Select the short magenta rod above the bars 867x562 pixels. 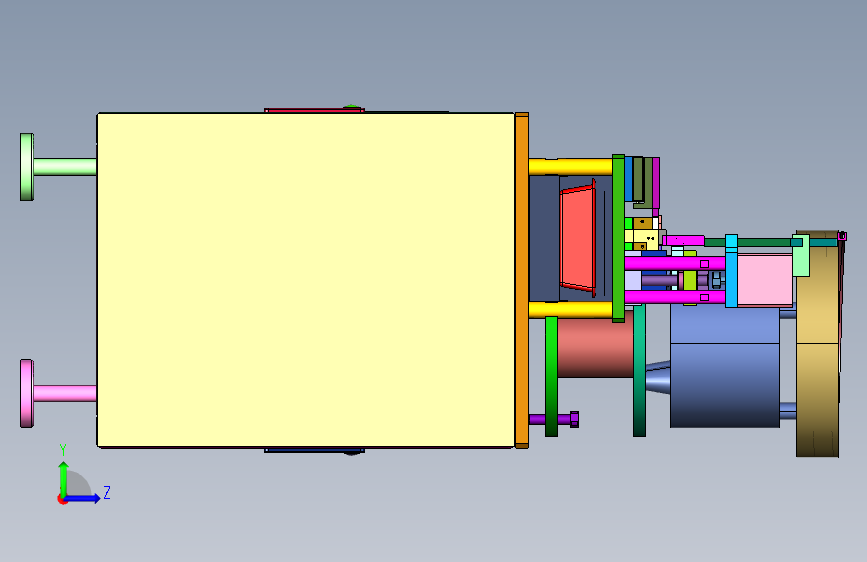[x=683, y=241]
